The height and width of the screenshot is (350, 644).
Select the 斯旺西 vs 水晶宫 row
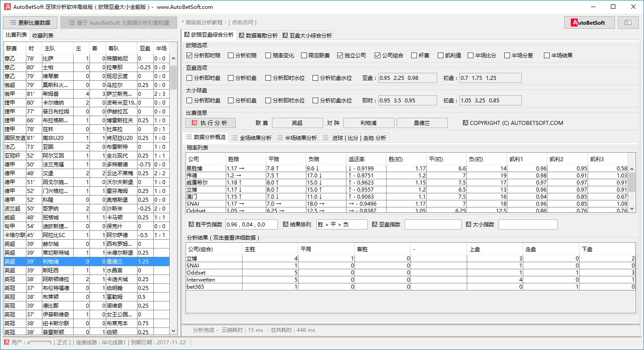[x=86, y=270]
